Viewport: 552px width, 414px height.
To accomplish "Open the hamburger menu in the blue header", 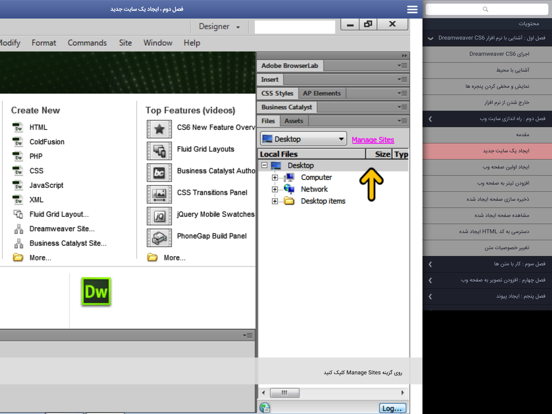I will [412, 9].
